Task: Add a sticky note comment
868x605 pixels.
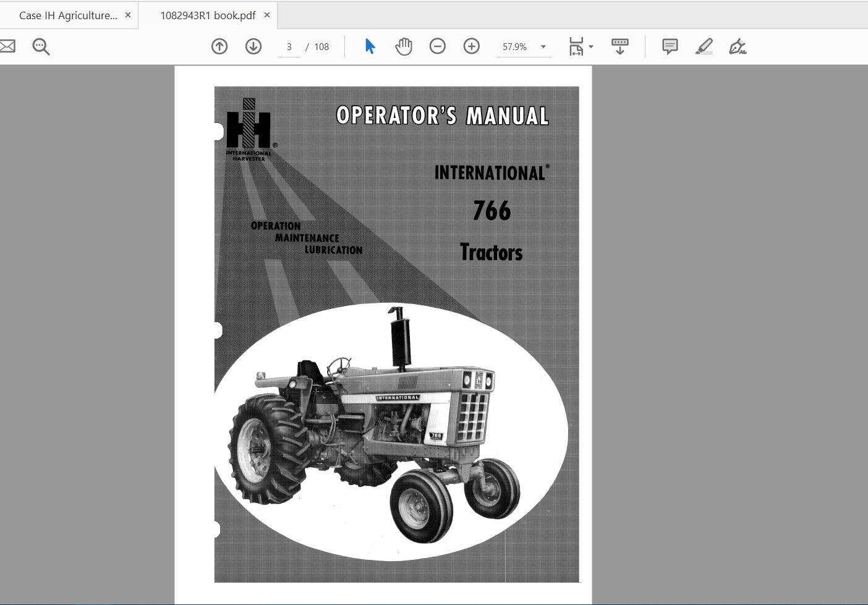Action: point(670,46)
